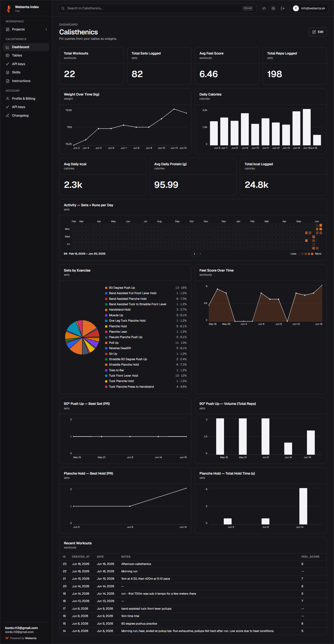Select the Afternoon calisthenics workout row
Viewport: 334px width, 644px height.
point(193,564)
